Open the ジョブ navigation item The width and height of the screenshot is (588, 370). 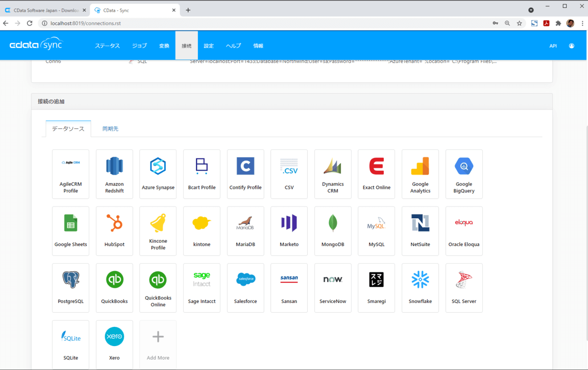(x=139, y=46)
